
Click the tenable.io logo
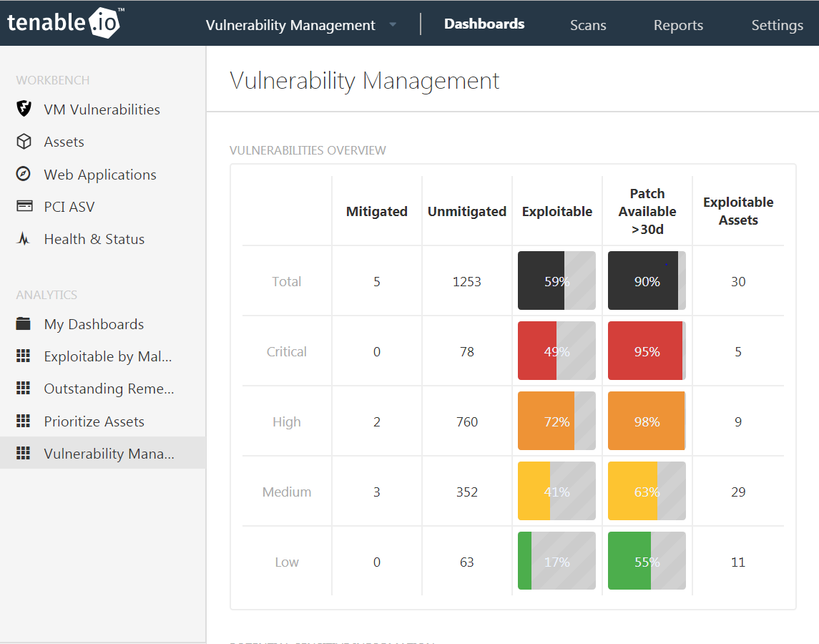click(64, 22)
